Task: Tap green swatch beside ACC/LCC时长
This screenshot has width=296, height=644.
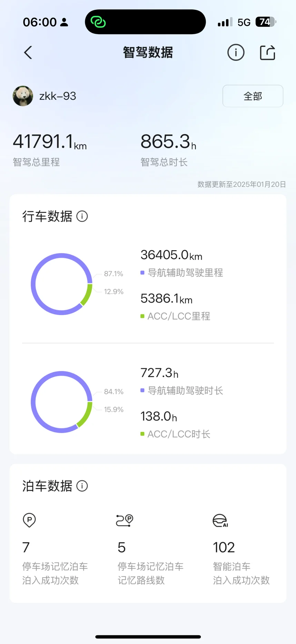Action: pos(142,434)
